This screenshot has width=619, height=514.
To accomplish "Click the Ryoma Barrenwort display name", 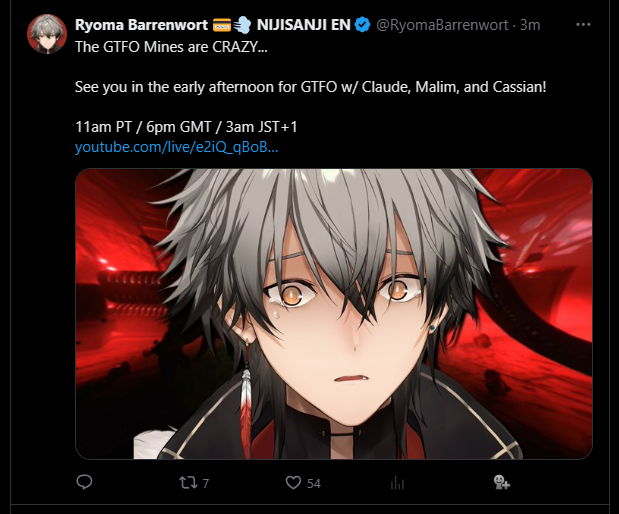I will click(x=141, y=25).
